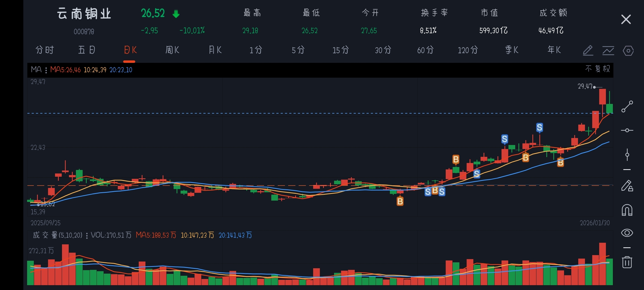Toggle the magnet snap tool
Screen dimensions: 644x290
point(627,210)
